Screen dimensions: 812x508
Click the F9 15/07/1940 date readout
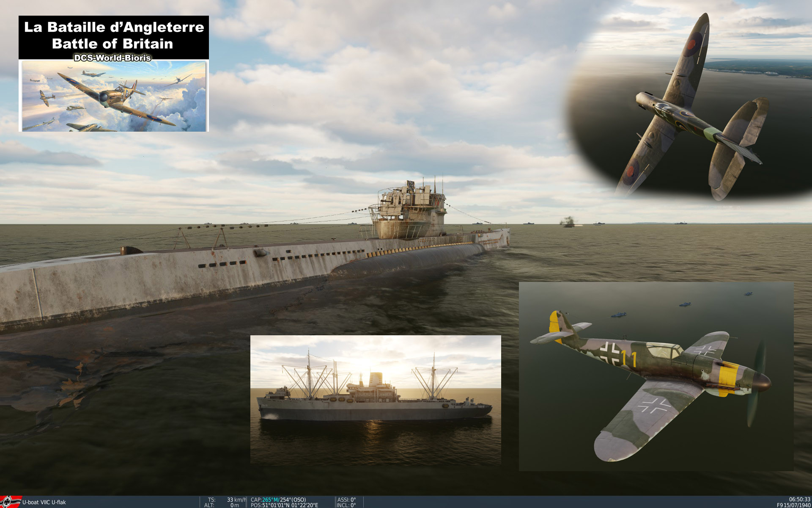coord(793,505)
